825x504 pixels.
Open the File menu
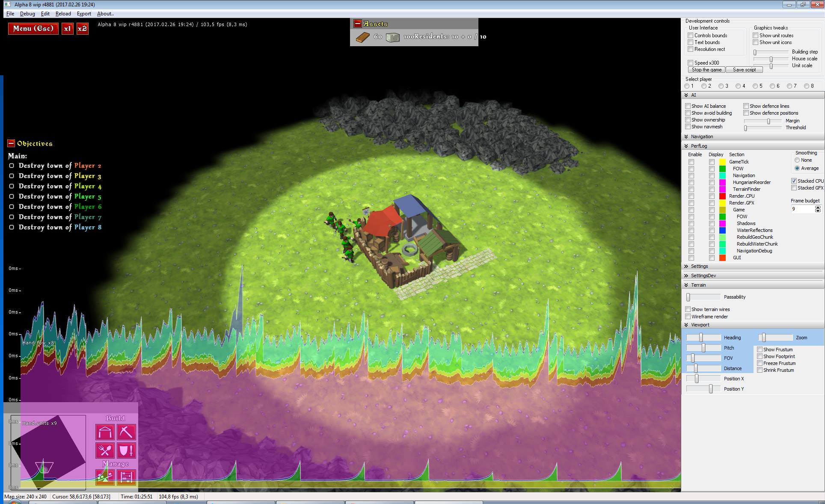tap(10, 14)
